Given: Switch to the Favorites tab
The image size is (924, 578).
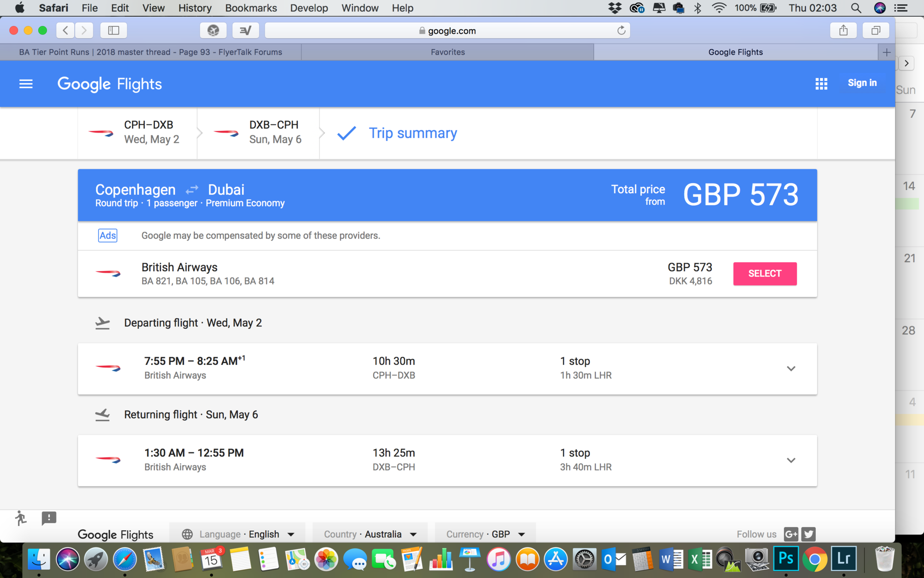Looking at the screenshot, I should tap(448, 52).
